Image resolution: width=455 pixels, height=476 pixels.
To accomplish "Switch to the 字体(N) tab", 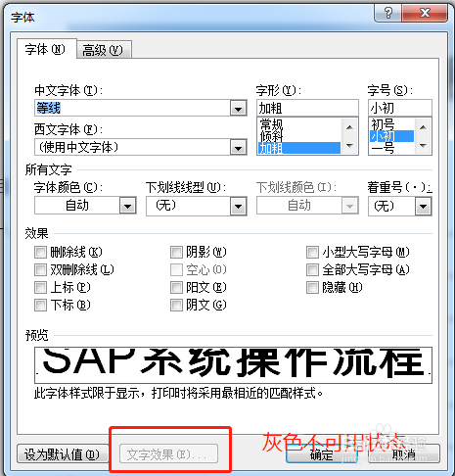I will (x=46, y=50).
